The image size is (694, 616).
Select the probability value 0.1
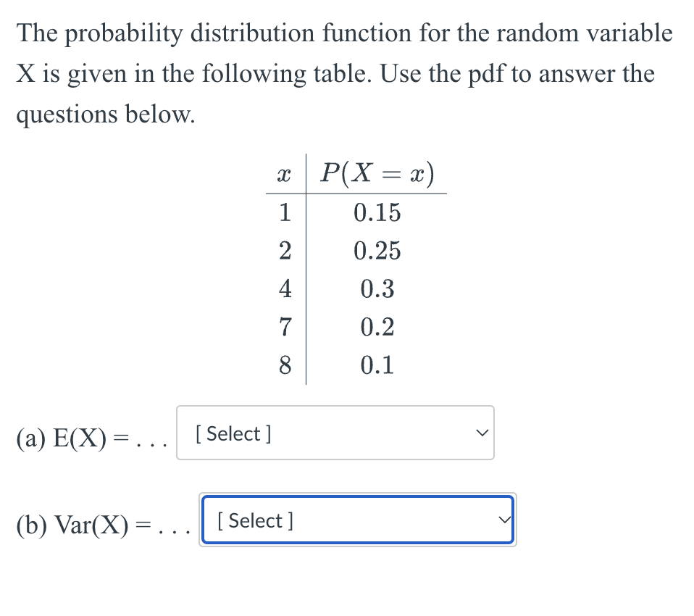pos(376,365)
